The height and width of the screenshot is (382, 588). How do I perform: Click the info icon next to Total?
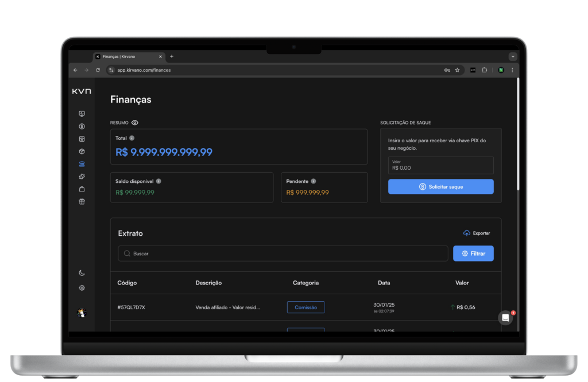131,138
